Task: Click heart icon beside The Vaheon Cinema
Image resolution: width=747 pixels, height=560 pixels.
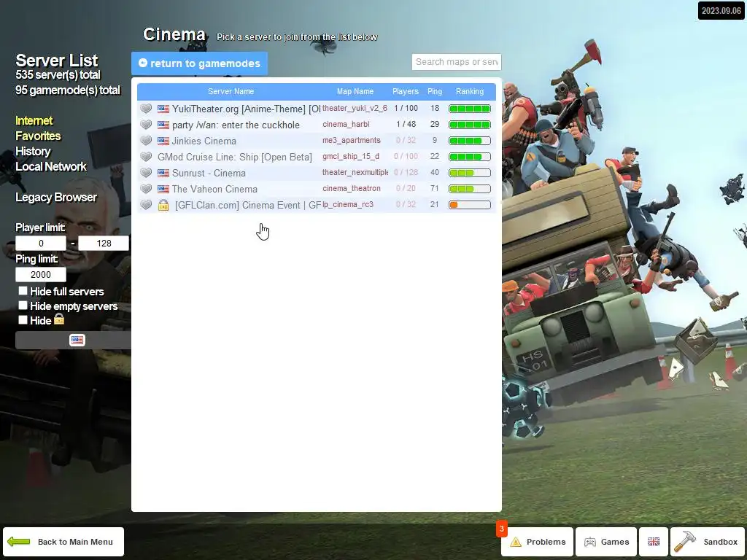Action: [x=146, y=189]
